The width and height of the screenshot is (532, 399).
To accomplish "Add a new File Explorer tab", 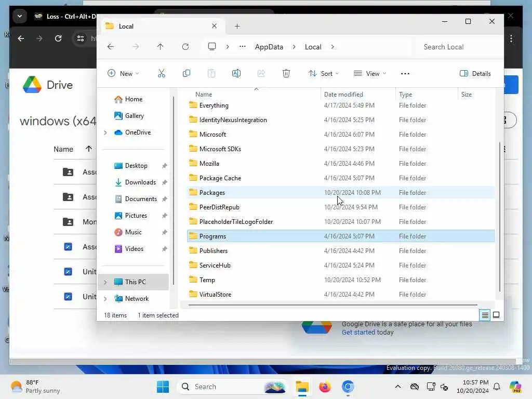I will point(237,26).
